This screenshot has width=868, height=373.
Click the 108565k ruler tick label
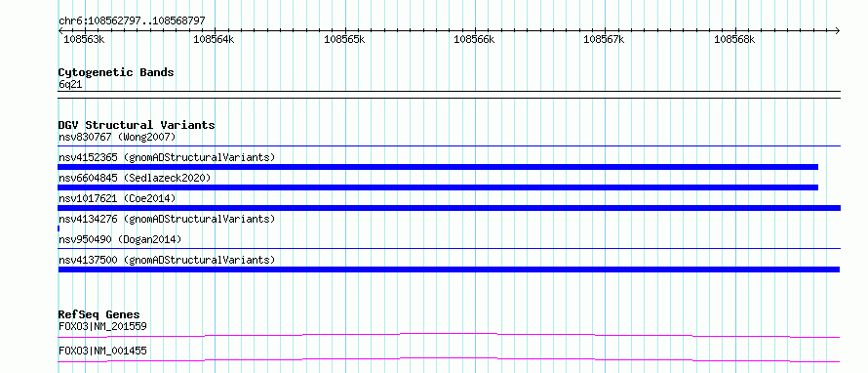click(x=344, y=39)
